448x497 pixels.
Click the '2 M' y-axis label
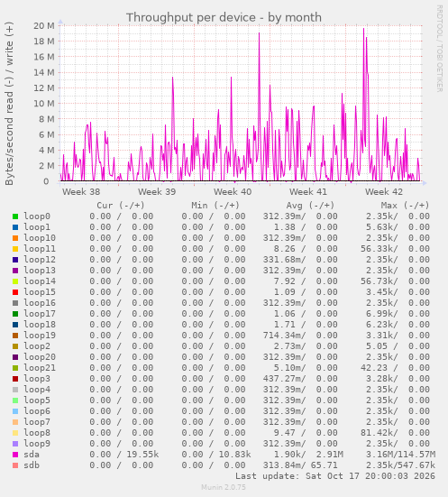[x=47, y=166]
